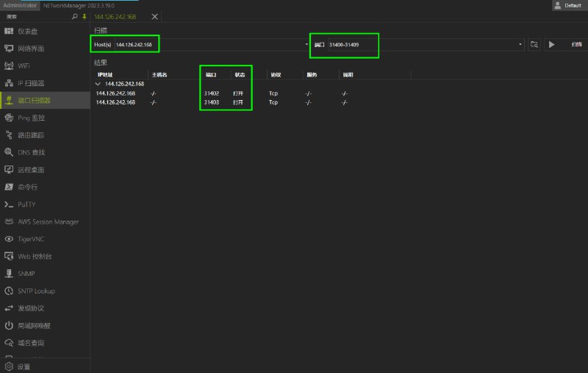588x373 pixels.
Task: Click the 扫描 scan button
Action: 564,45
